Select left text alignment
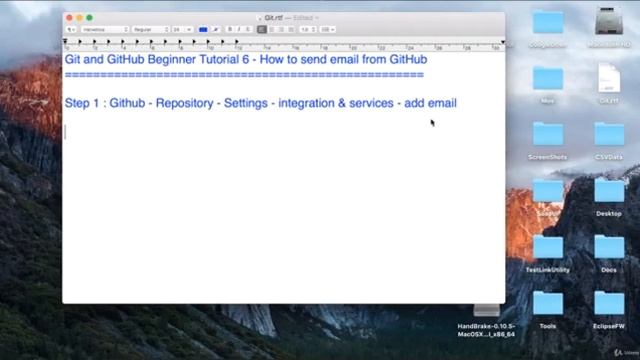Screen dimensions: 640x360 (262, 29)
